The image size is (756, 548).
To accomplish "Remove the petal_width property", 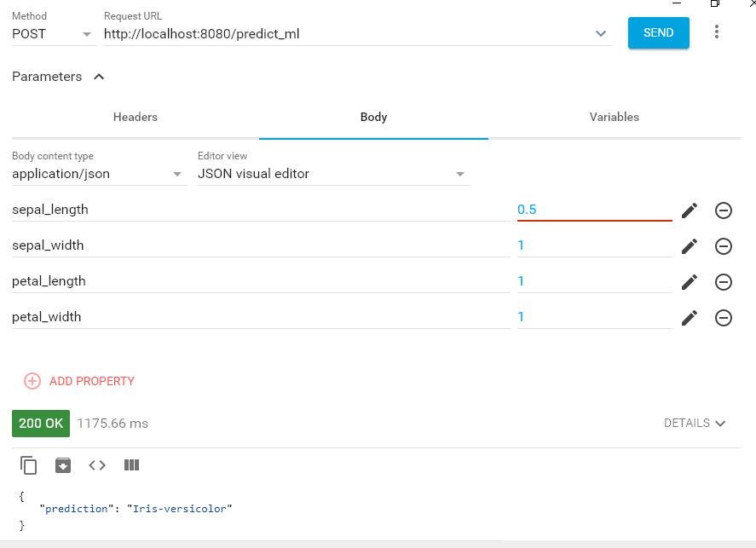I will (724, 318).
